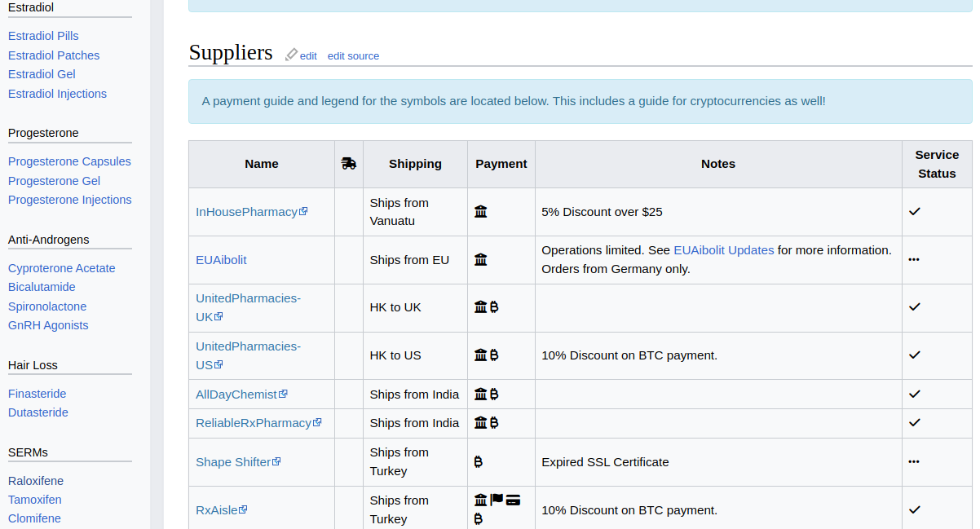Click bank transfer icon for UnitedPharmacies-US
Viewport: 980px width, 529px height.
(481, 355)
